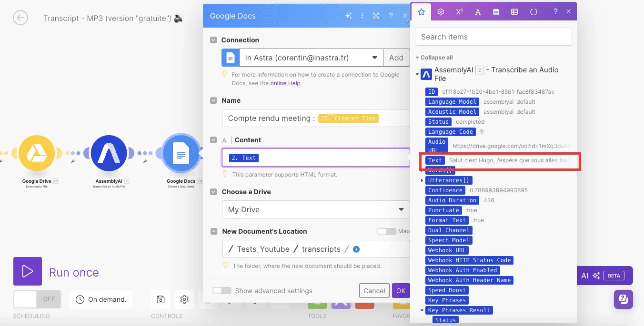Select the Language Model variable pill

(x=452, y=102)
